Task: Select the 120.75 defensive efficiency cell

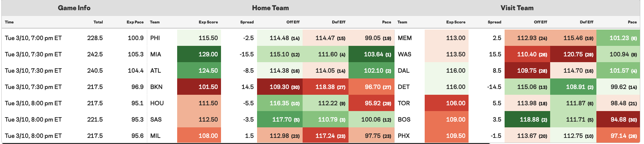Action: pos(573,54)
